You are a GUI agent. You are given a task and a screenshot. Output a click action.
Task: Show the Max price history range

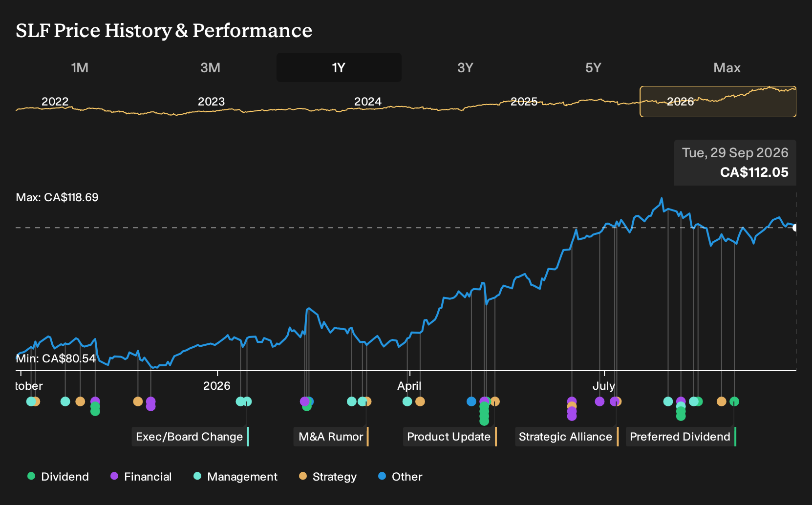click(727, 67)
